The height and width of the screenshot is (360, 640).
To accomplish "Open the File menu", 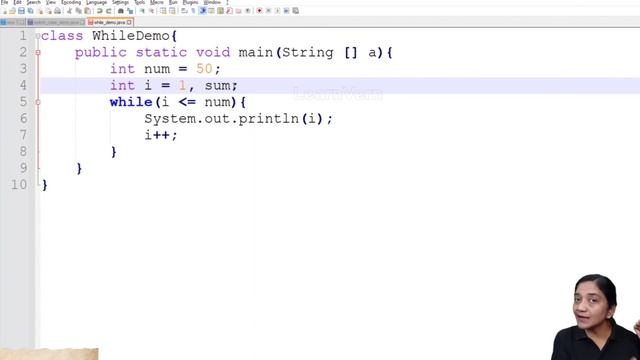I will 4,2.
